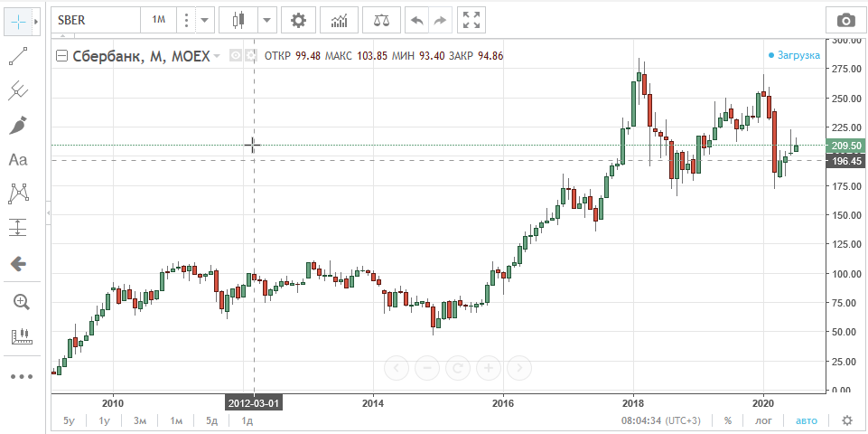Toggle fullscreen chart mode
This screenshot has width=868, height=434.
point(471,21)
